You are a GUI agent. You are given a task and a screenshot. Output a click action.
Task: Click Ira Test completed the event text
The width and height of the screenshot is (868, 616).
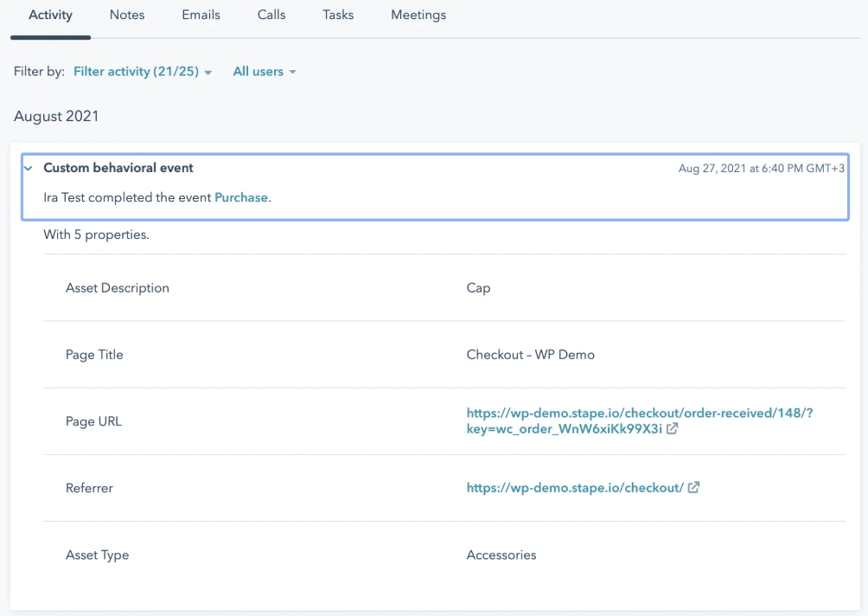coord(127,198)
